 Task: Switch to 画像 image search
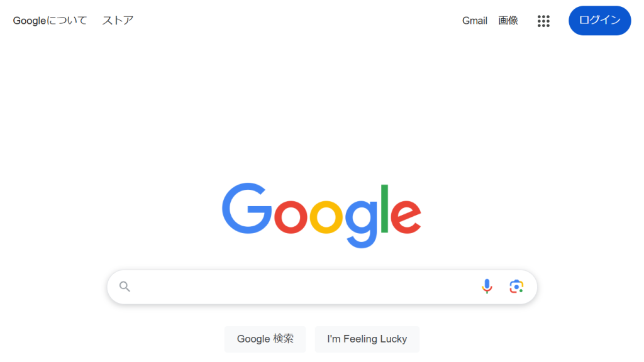pos(508,21)
